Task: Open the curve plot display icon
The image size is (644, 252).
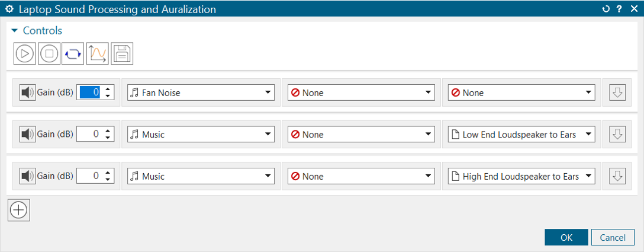Action: pyautogui.click(x=97, y=53)
